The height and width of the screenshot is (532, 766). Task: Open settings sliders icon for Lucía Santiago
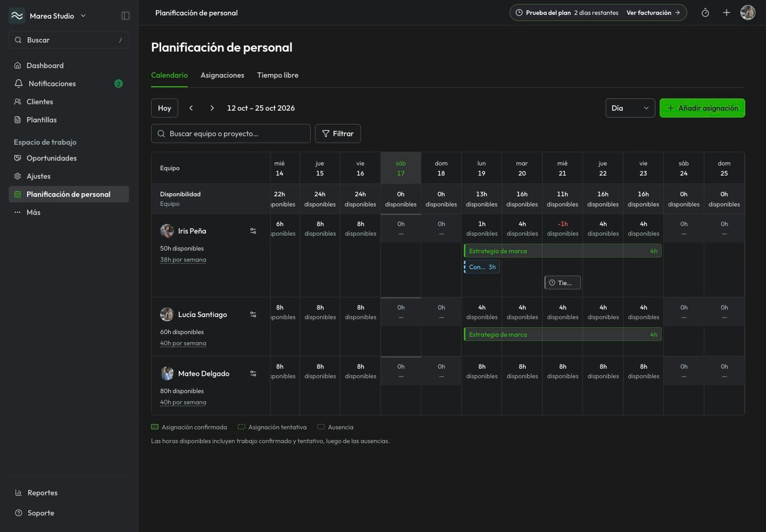pyautogui.click(x=253, y=314)
